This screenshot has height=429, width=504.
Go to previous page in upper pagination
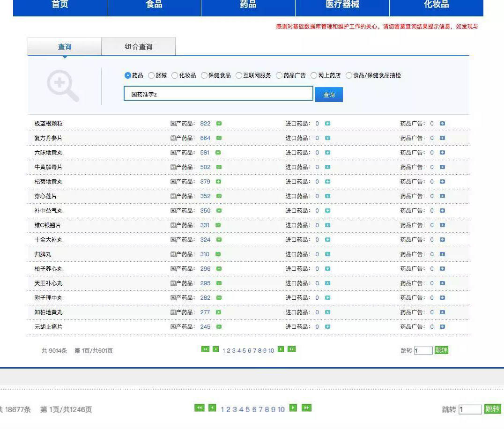tap(215, 349)
